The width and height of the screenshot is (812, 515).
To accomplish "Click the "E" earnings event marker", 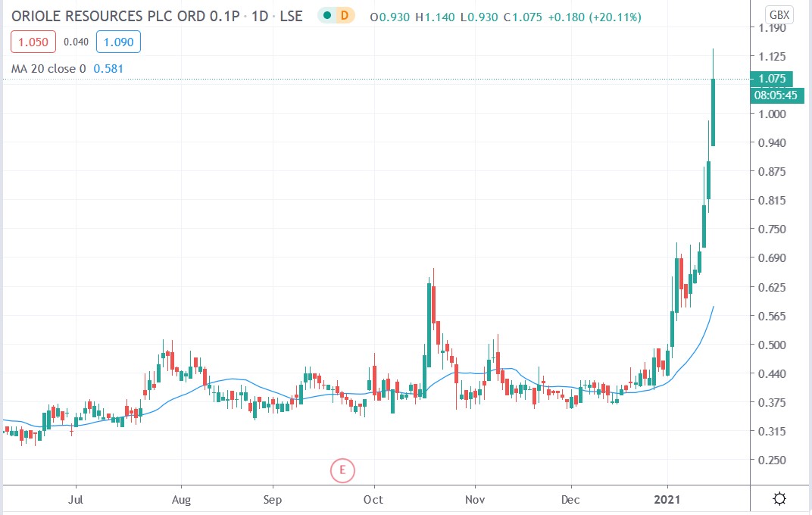I will pos(343,470).
